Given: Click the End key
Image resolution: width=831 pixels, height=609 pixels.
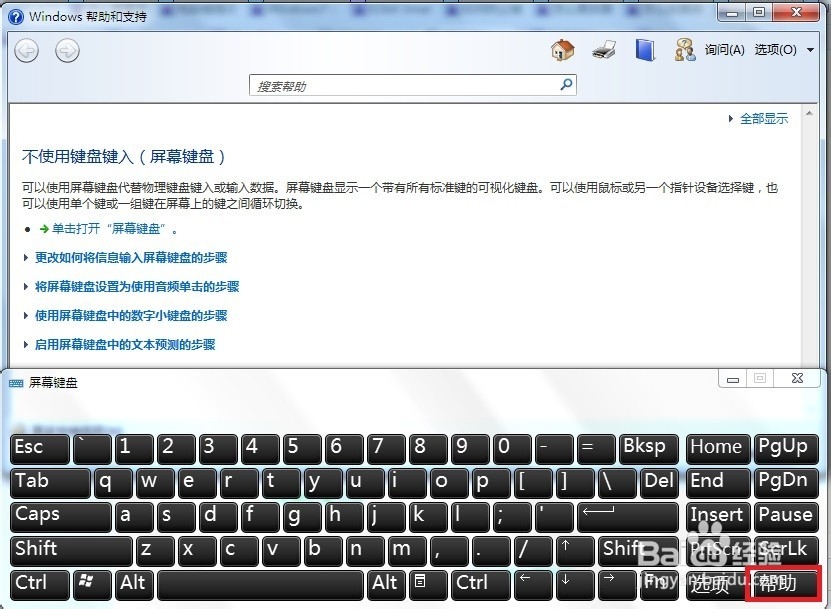Looking at the screenshot, I should coord(718,483).
